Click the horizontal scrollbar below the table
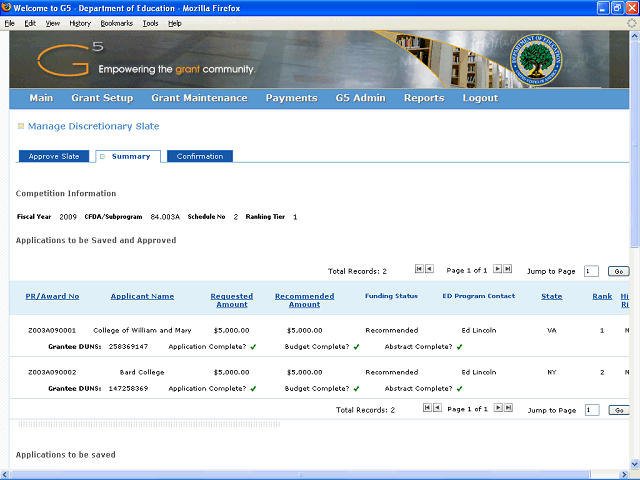This screenshot has width=640, height=480. pyautogui.click(x=148, y=424)
